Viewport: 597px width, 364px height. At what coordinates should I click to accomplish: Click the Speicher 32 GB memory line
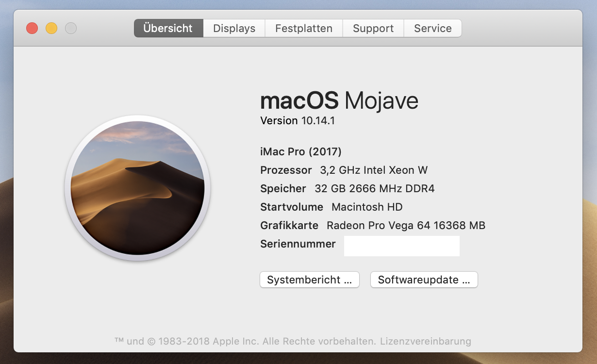(347, 189)
